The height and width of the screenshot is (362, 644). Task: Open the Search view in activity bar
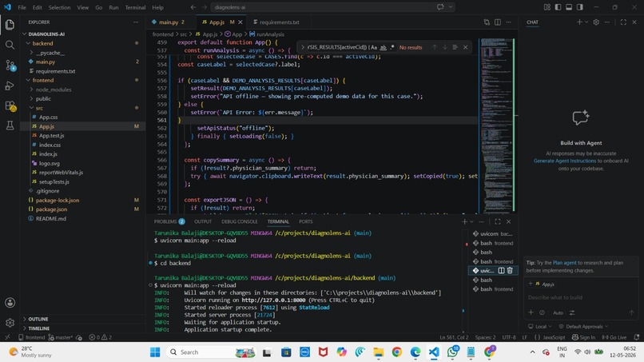pyautogui.click(x=10, y=45)
